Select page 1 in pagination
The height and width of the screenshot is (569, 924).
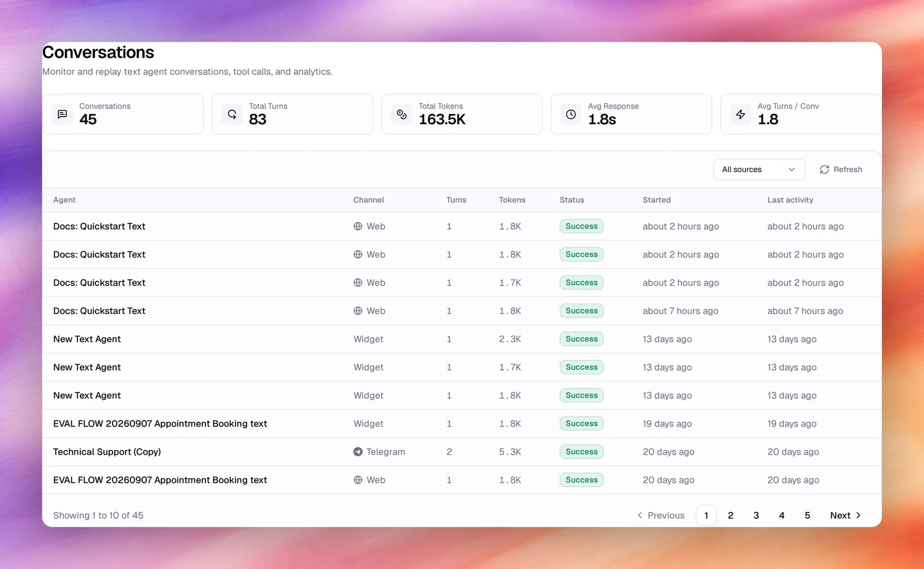click(x=706, y=515)
